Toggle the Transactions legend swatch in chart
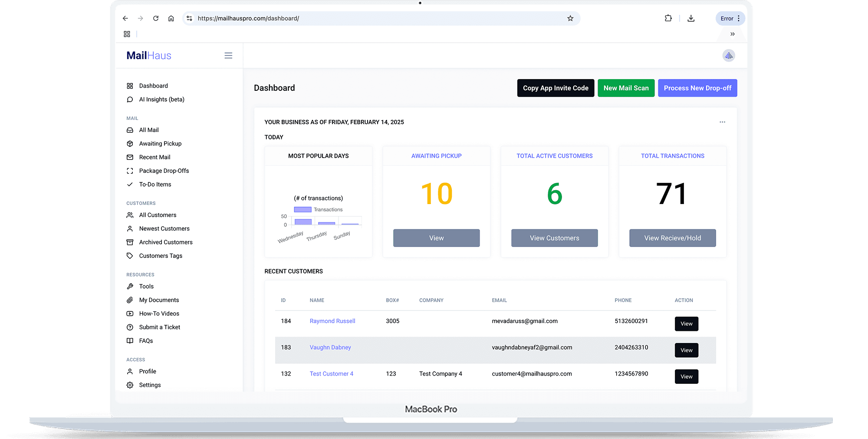868x439 pixels. click(x=302, y=210)
